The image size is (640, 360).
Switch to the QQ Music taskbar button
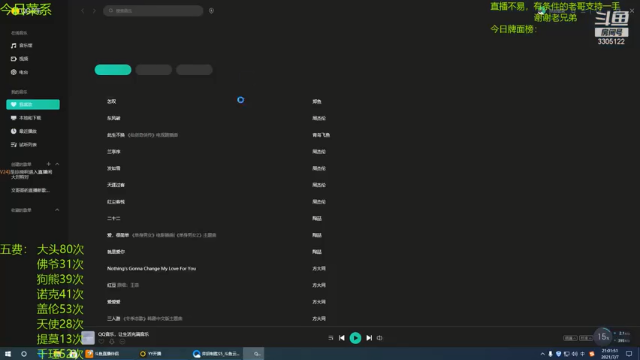[254, 354]
